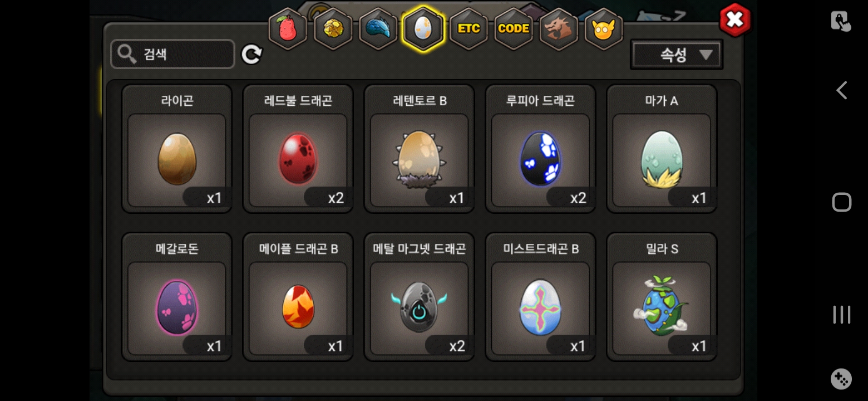This screenshot has width=868, height=401.
Task: Select the 메탈 마그넷 드래곤 egg
Action: 420,297
